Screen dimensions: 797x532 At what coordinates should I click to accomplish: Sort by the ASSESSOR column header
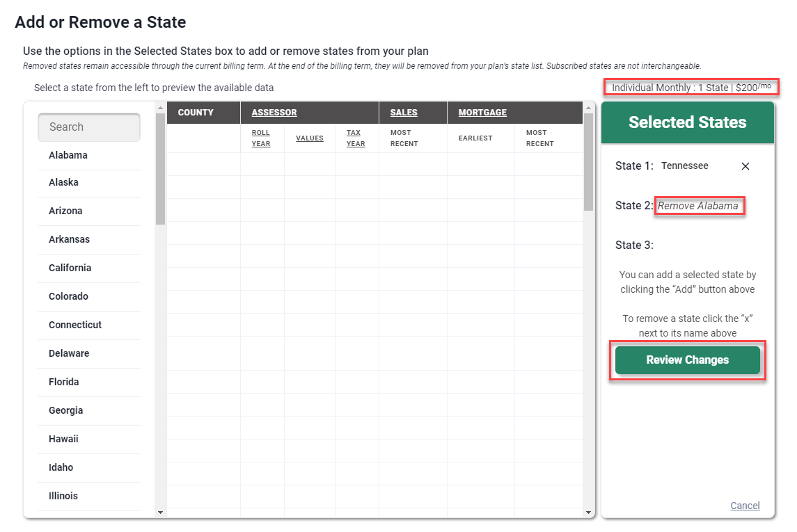[274, 112]
